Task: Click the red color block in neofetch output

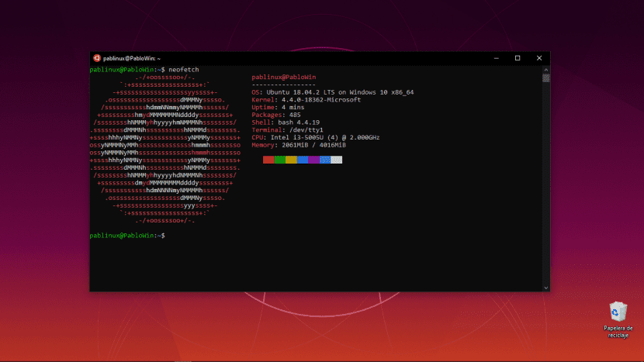Action: tap(268, 160)
